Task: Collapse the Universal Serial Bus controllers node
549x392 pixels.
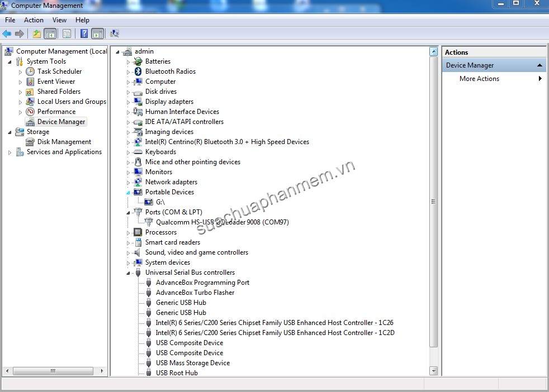Action: (128, 273)
